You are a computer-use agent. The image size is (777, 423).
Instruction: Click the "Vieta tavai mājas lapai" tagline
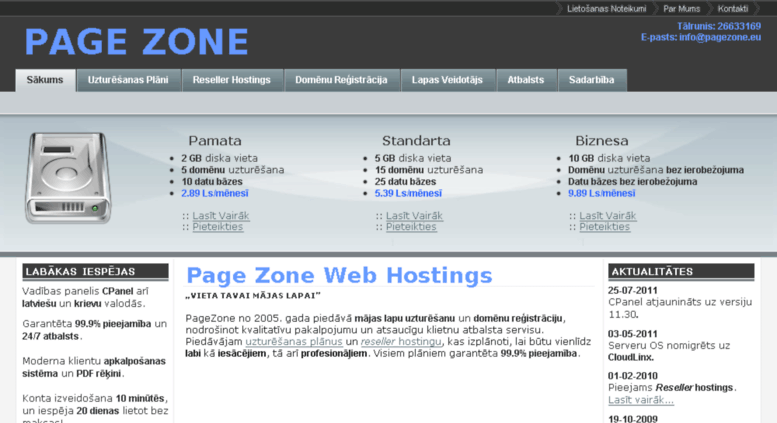[253, 296]
